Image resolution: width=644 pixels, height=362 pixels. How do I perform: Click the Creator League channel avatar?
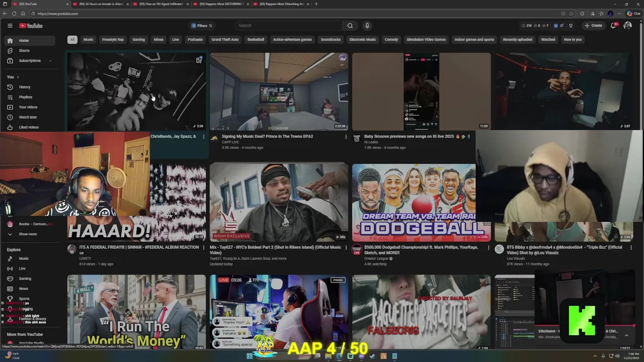coord(357,249)
